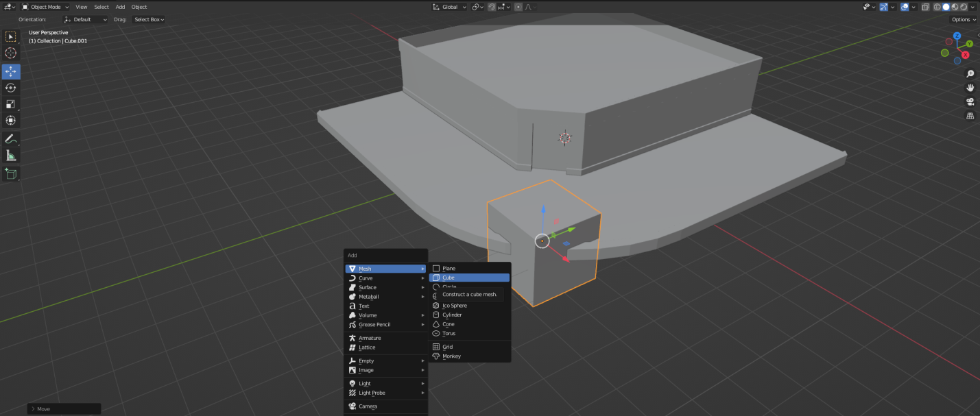Open Light Probe submenu

point(386,393)
